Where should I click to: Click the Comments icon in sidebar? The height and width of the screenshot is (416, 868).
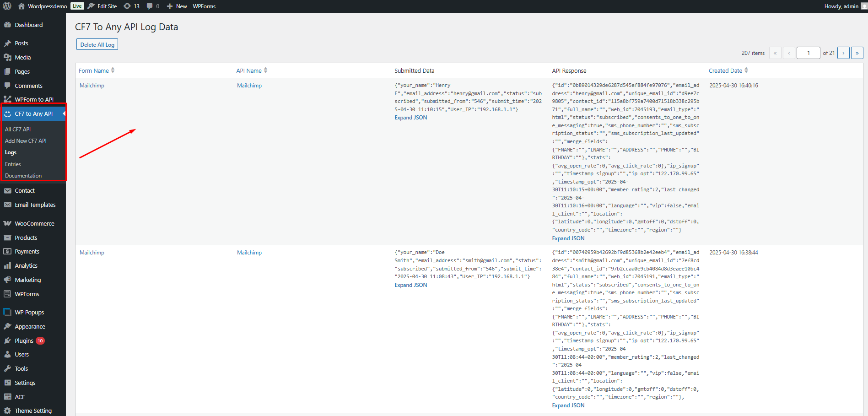coord(7,86)
